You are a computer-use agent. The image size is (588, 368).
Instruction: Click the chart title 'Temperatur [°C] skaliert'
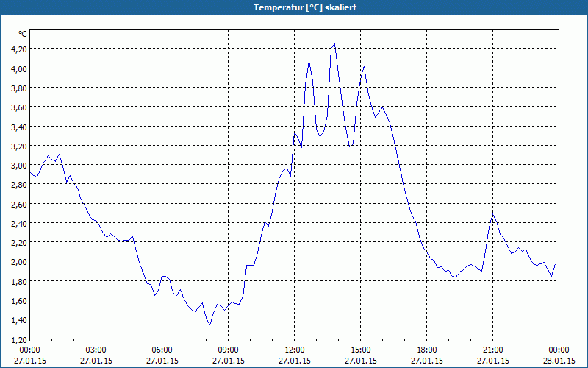click(x=305, y=7)
